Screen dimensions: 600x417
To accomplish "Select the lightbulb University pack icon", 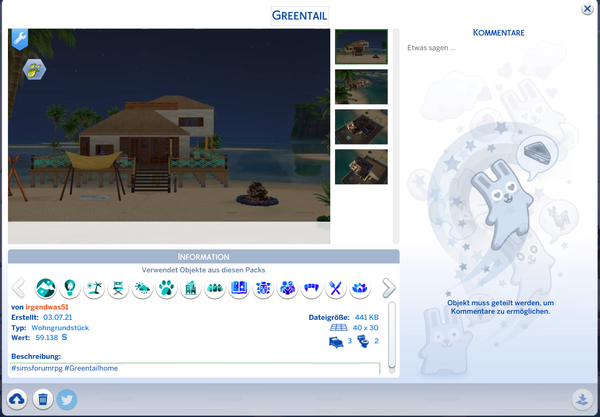I will [x=70, y=288].
